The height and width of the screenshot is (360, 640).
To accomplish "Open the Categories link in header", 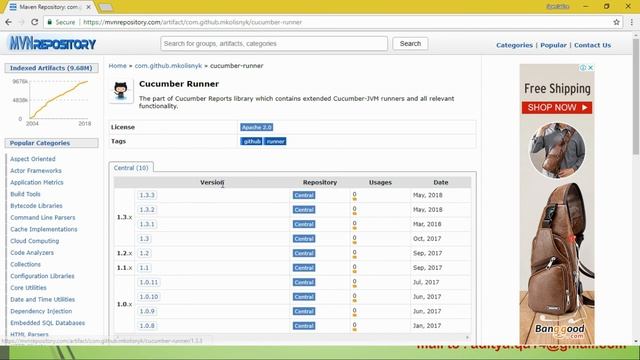I will click(514, 45).
